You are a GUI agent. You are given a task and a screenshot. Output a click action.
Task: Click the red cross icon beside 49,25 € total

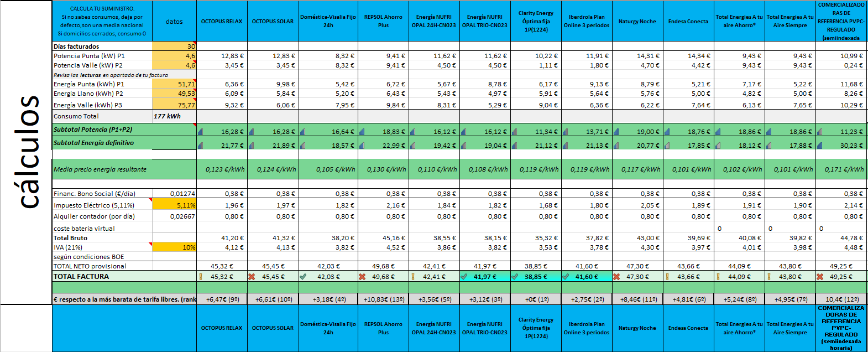[820, 277]
